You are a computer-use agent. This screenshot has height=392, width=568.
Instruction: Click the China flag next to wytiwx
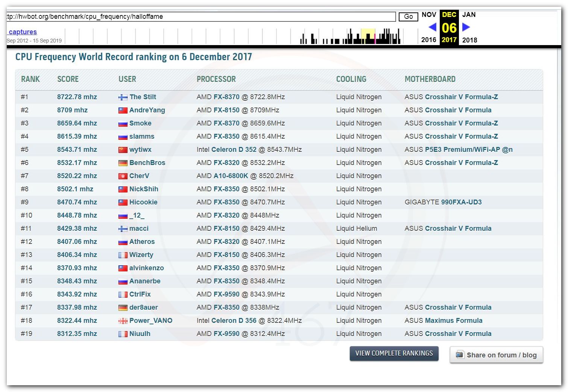click(x=123, y=150)
